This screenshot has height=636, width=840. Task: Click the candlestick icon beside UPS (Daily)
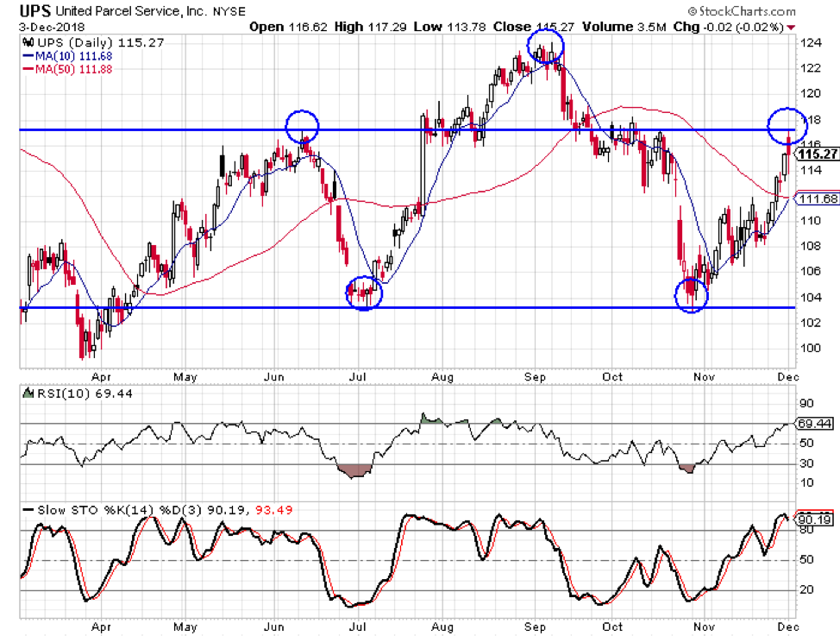click(28, 42)
